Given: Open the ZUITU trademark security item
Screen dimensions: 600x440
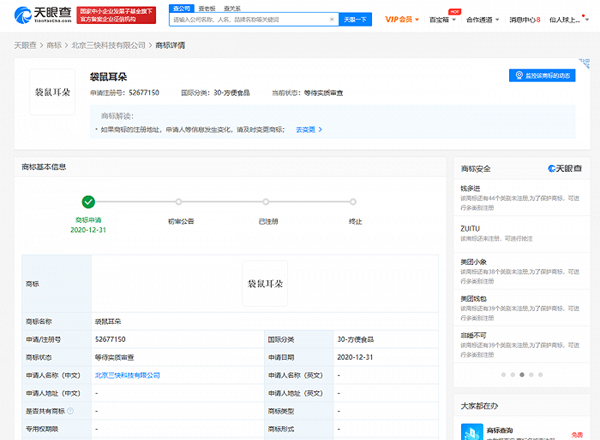Looking at the screenshot, I should tap(521, 233).
